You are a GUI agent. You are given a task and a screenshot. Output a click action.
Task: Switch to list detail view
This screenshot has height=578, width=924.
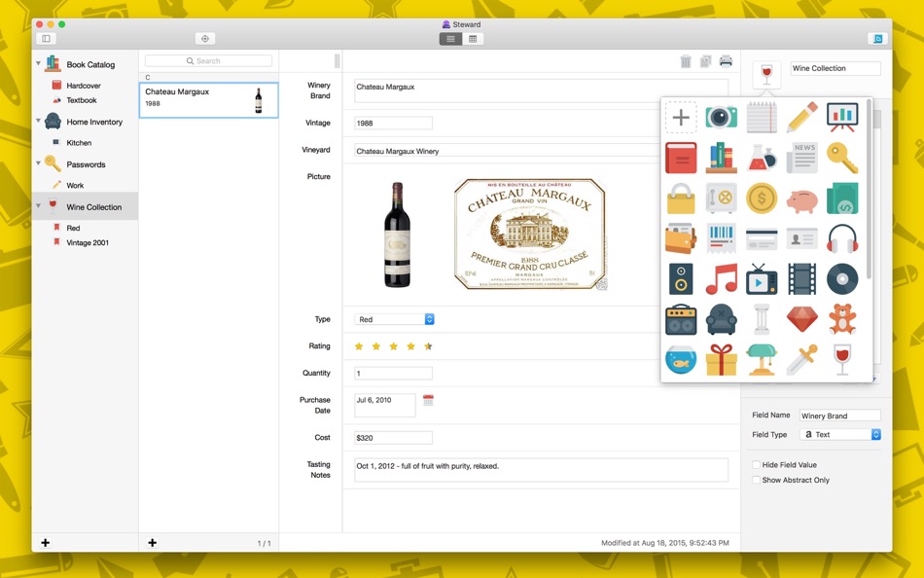(x=450, y=39)
